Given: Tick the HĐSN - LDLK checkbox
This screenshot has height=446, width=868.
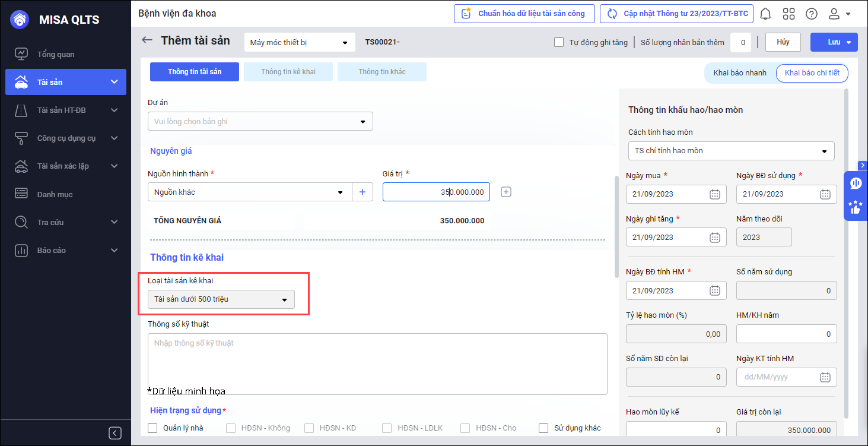Looking at the screenshot, I should click(387, 428).
